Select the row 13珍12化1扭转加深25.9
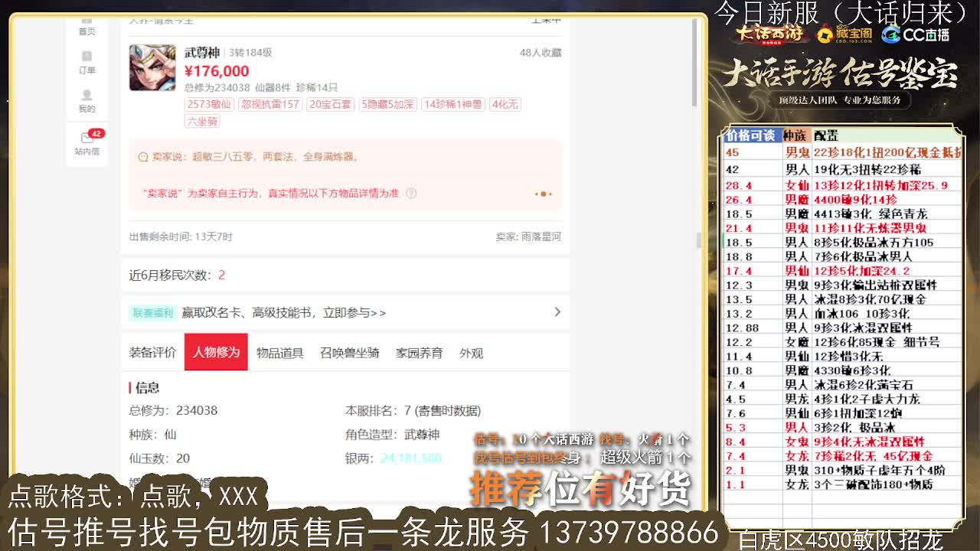 point(843,185)
